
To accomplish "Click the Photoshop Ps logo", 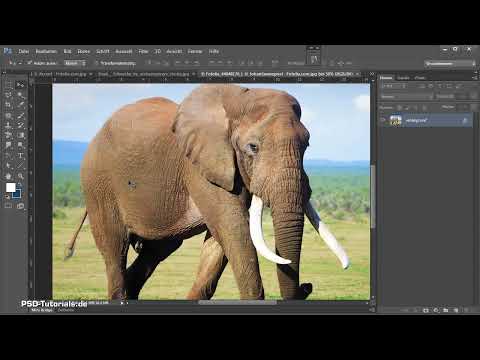I will 8,51.
